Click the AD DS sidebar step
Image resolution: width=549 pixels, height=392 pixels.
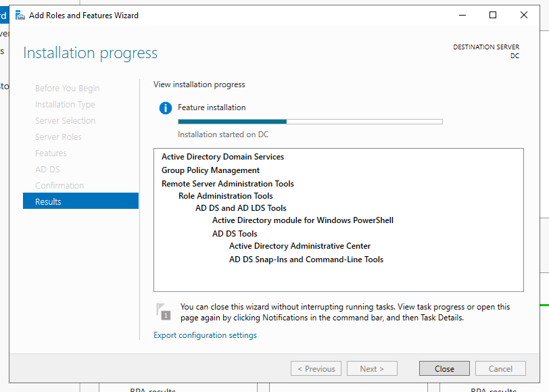pyautogui.click(x=47, y=169)
